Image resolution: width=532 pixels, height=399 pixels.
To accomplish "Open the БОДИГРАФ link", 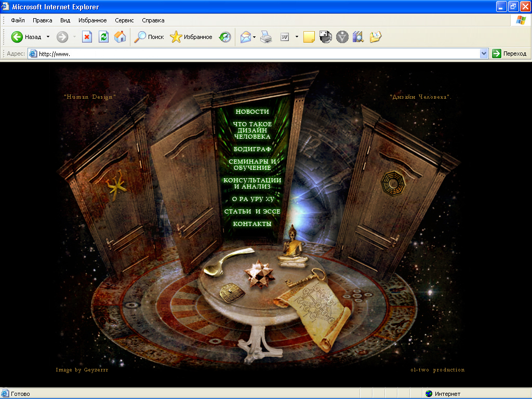I will (252, 149).
